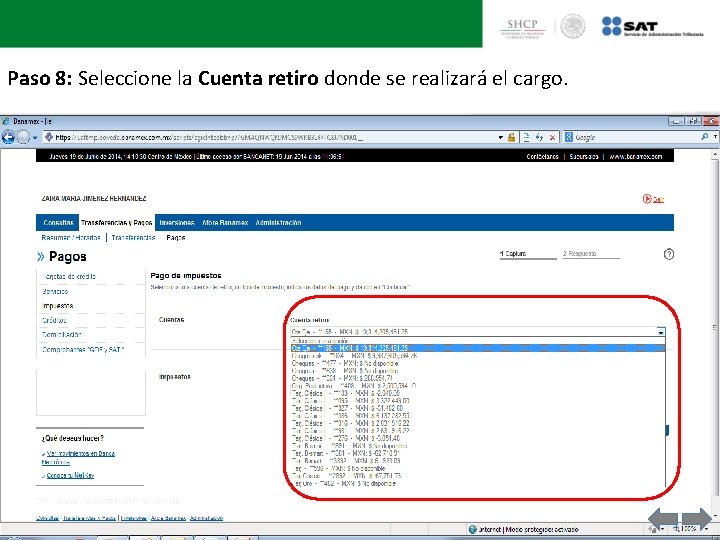The image size is (720, 540).
Task: Choose Comprobantes "GDF y SAT" in side menu
Action: [83, 349]
